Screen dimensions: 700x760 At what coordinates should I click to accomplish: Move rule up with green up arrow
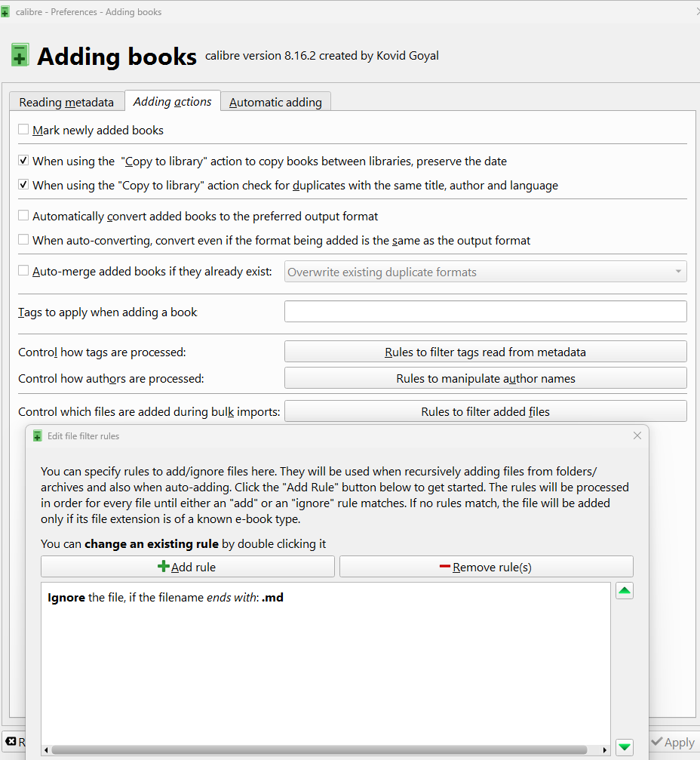point(625,590)
